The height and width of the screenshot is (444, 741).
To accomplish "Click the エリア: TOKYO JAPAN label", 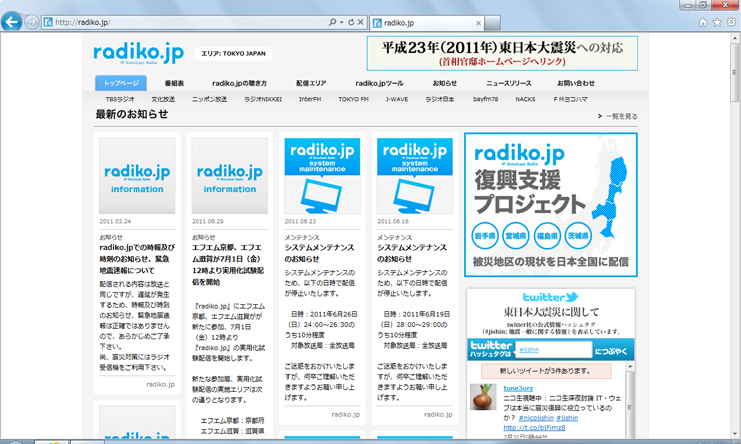I will pos(233,53).
